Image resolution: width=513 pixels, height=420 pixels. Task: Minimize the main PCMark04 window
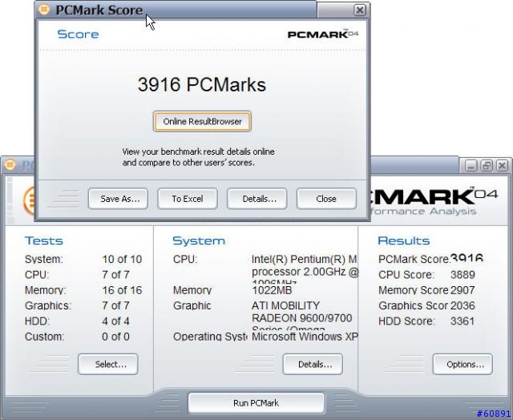click(471, 166)
